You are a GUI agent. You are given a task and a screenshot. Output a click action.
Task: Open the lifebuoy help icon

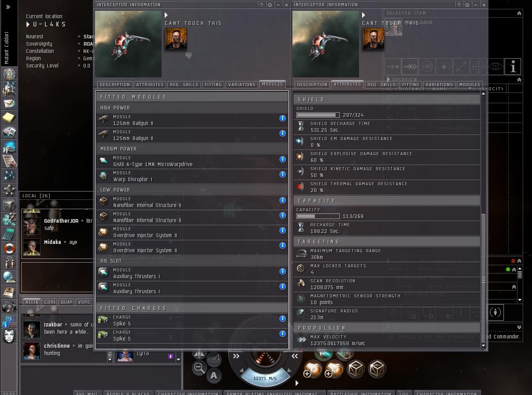[x=9, y=248]
